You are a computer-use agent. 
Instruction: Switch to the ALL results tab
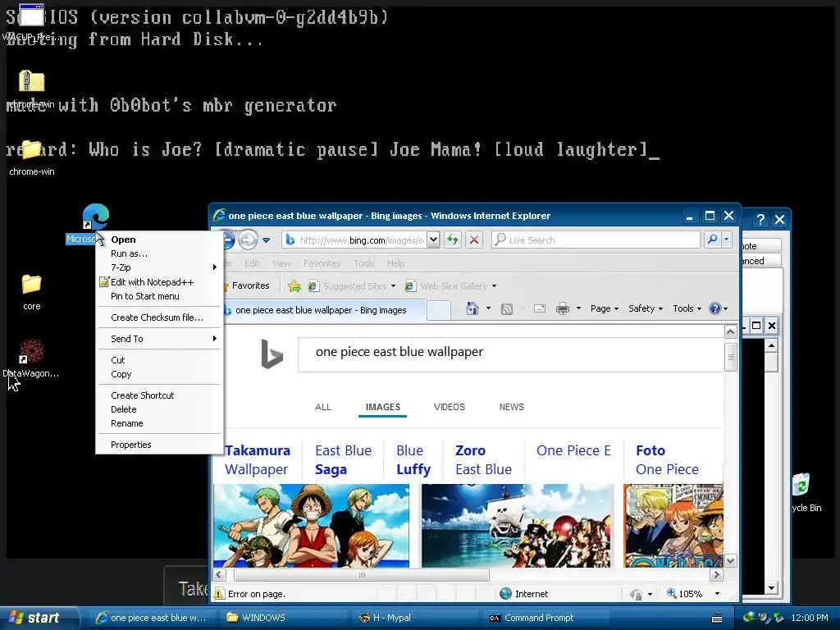[x=323, y=407]
